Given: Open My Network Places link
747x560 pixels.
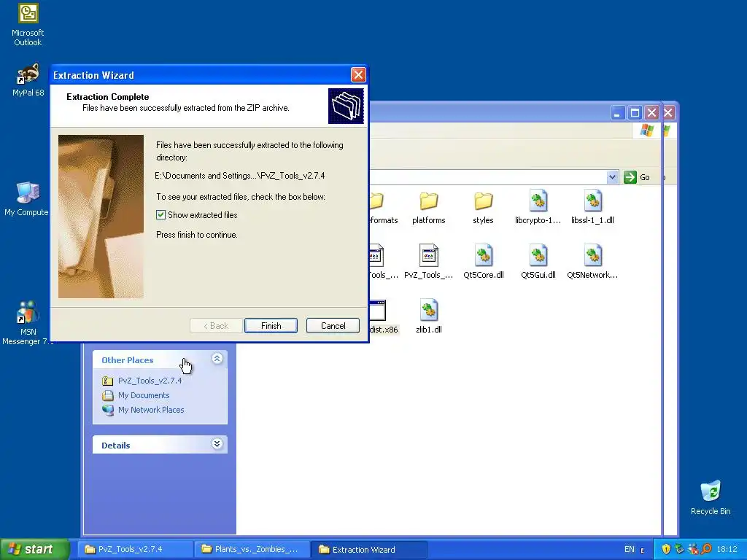Looking at the screenshot, I should pyautogui.click(x=150, y=410).
